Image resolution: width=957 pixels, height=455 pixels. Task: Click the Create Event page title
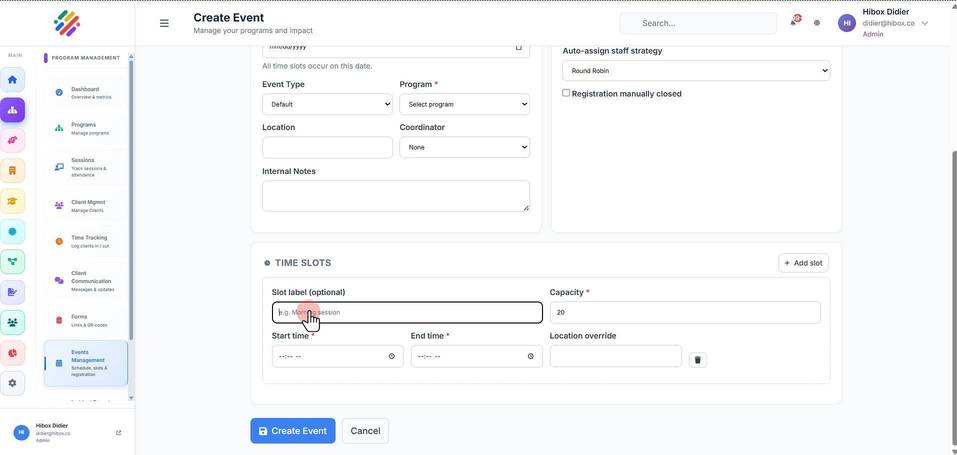[x=228, y=18]
